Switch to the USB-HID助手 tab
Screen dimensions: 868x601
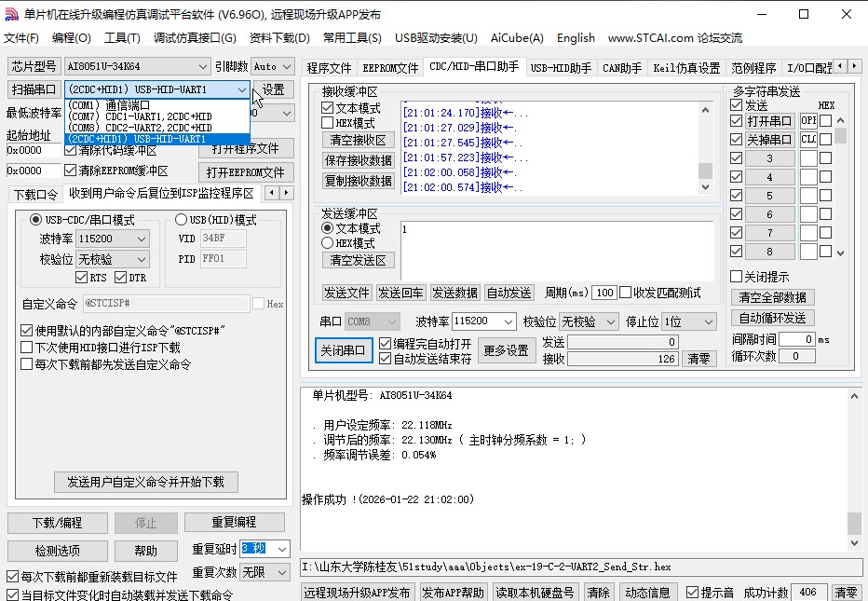click(x=561, y=66)
